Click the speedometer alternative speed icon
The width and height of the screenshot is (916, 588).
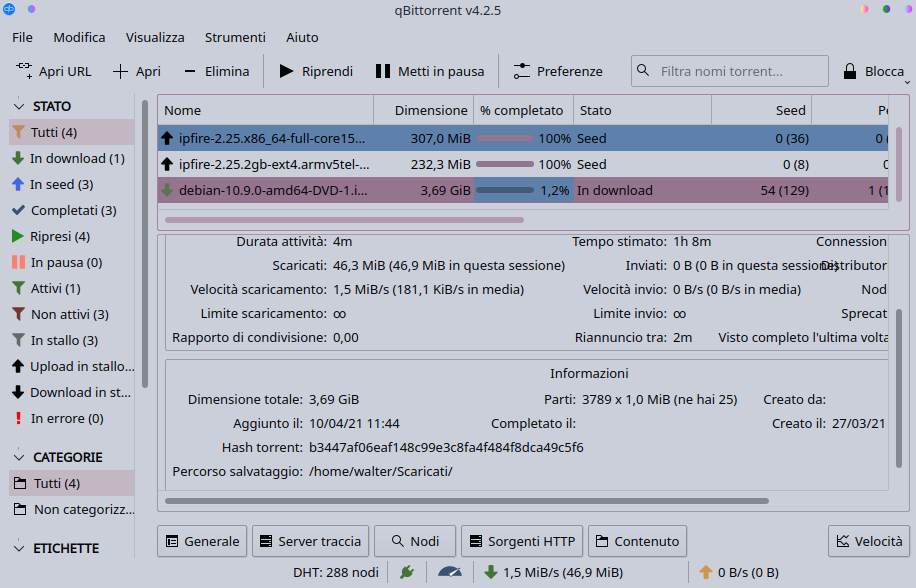click(x=449, y=572)
